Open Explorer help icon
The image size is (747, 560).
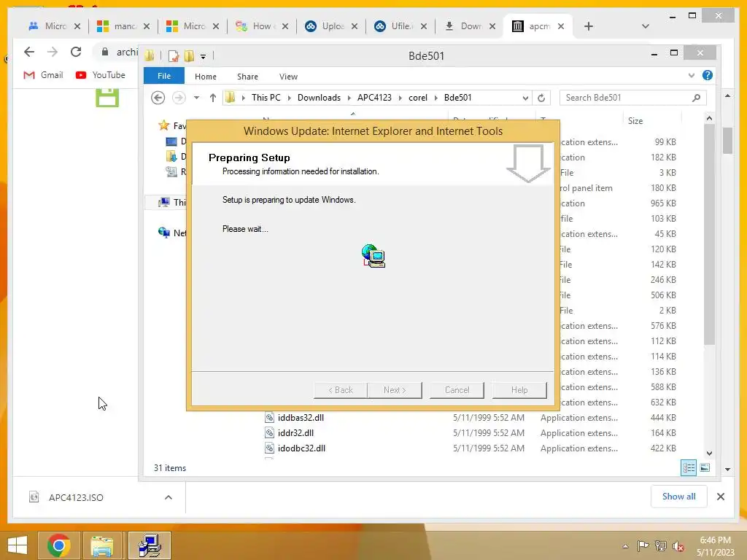click(708, 75)
